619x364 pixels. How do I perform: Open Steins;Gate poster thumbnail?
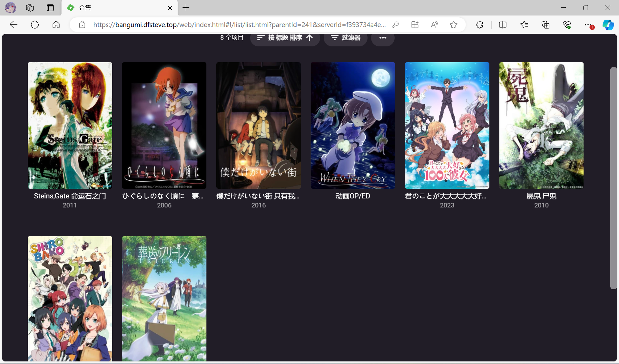click(70, 125)
